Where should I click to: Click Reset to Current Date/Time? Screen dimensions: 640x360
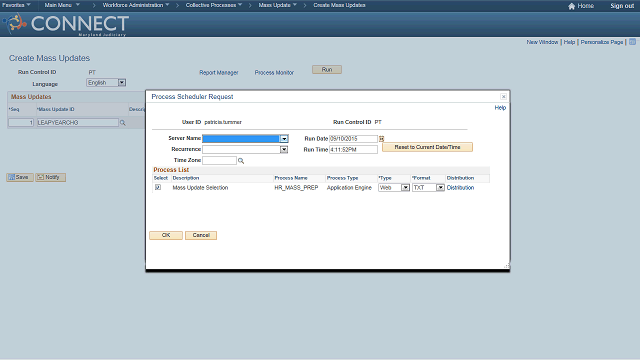(427, 147)
